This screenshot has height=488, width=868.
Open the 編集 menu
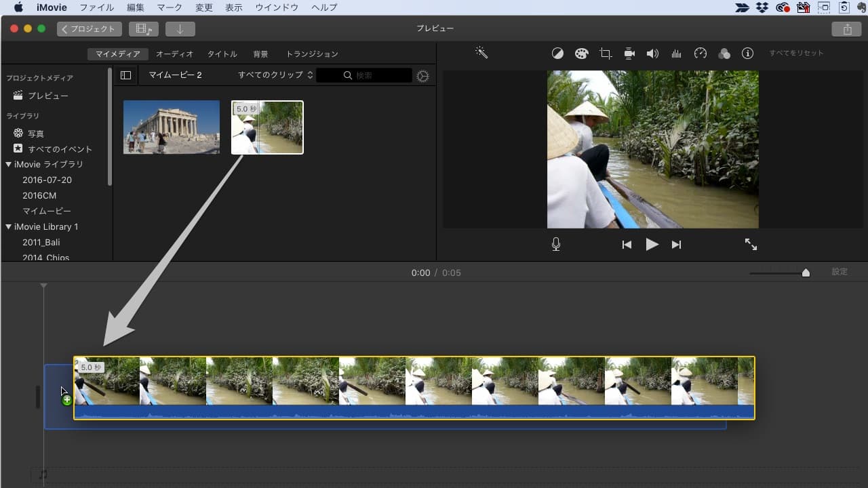point(136,7)
